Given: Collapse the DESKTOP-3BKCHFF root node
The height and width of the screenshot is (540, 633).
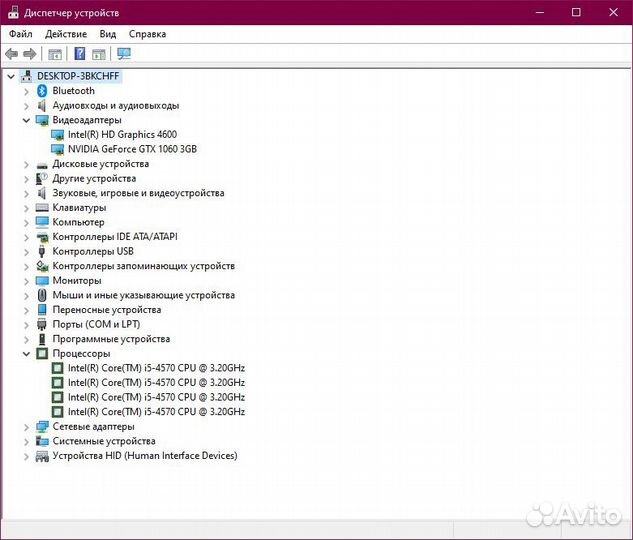Looking at the screenshot, I should (11, 76).
